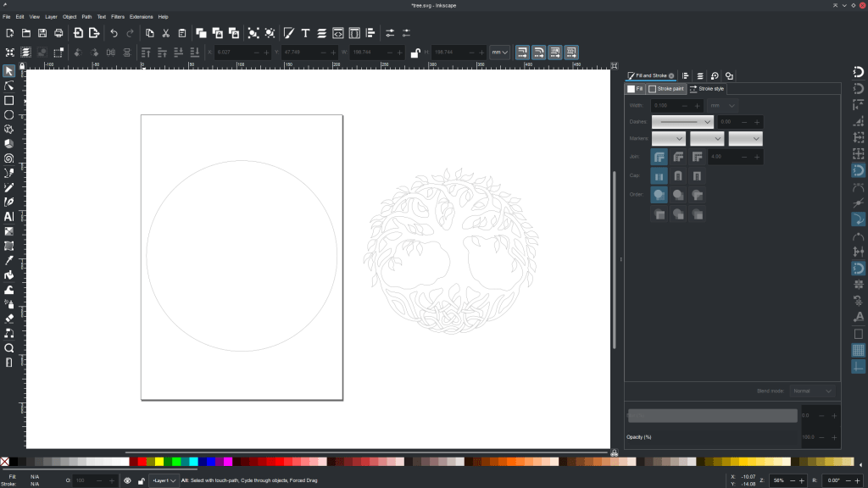Toggle the width/height lock icon
The image size is (868, 488).
tap(415, 53)
